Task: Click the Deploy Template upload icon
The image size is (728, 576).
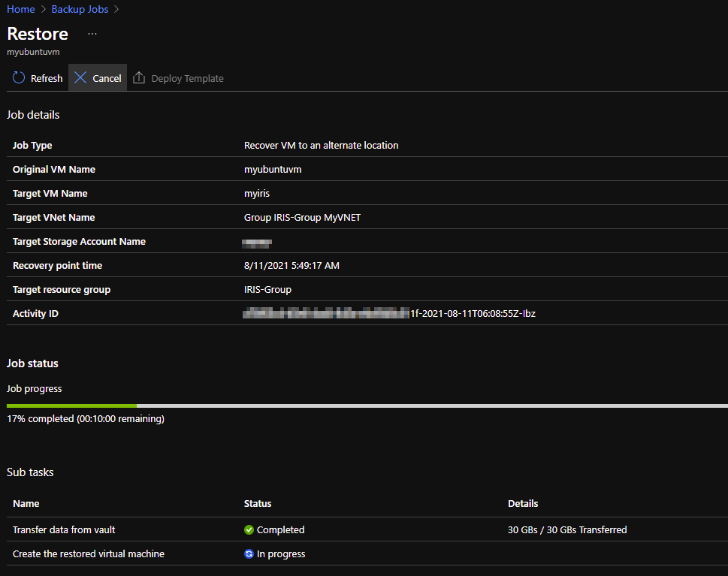Action: coord(139,77)
